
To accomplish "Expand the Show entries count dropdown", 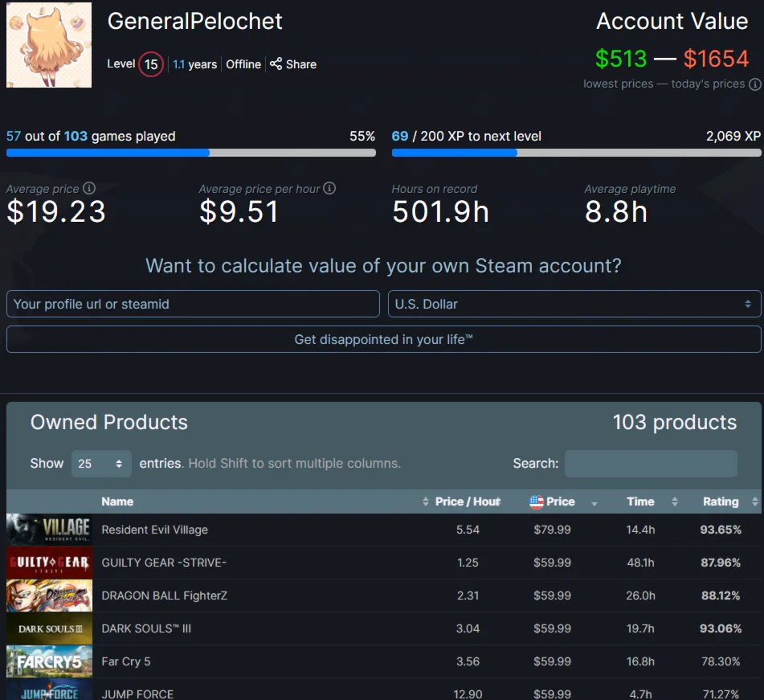I will point(101,464).
